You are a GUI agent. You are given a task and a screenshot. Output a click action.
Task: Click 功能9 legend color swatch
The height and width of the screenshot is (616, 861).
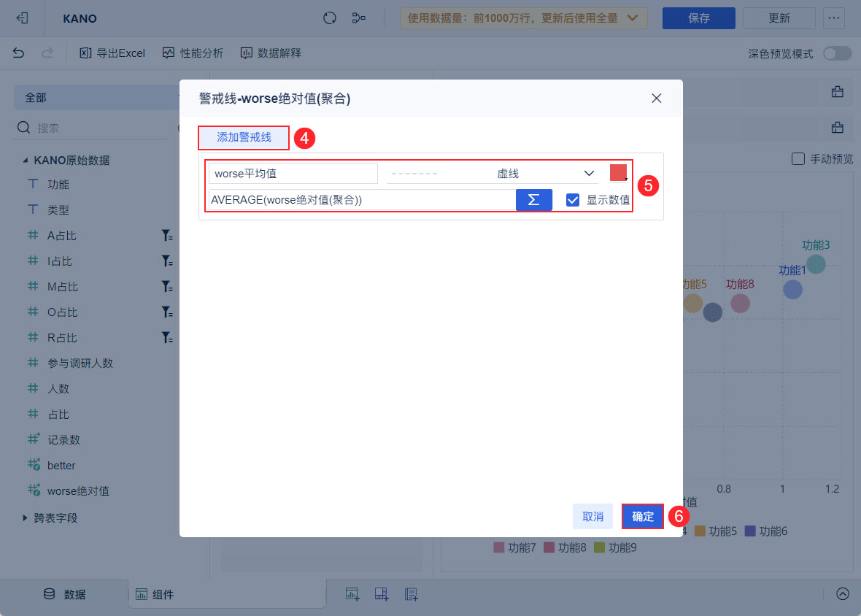tap(599, 547)
